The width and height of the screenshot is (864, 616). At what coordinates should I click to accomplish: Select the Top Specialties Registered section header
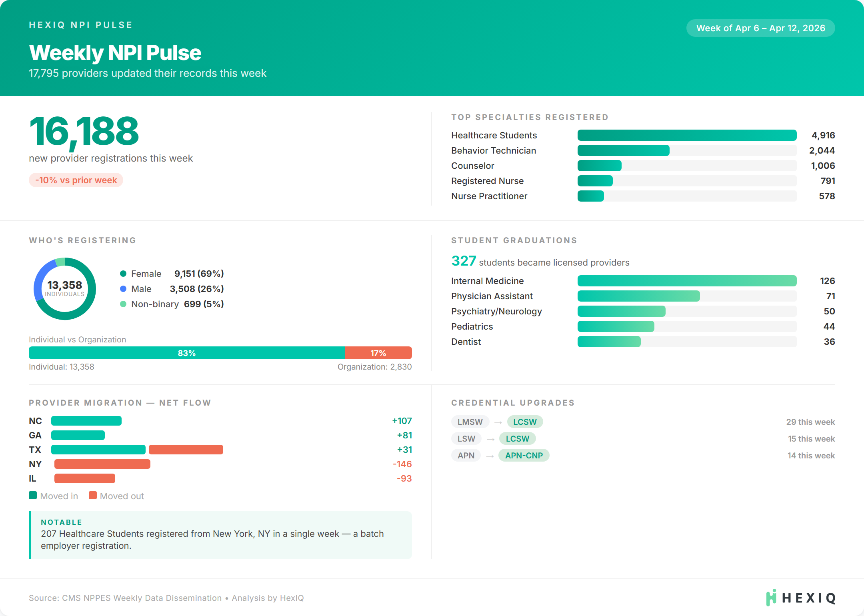point(529,117)
